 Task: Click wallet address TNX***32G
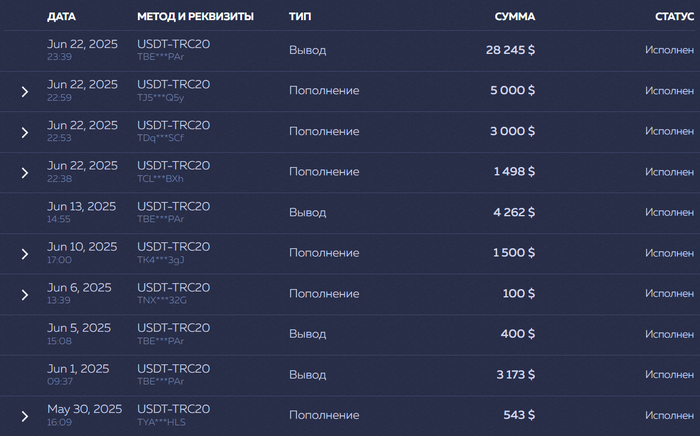point(162,301)
